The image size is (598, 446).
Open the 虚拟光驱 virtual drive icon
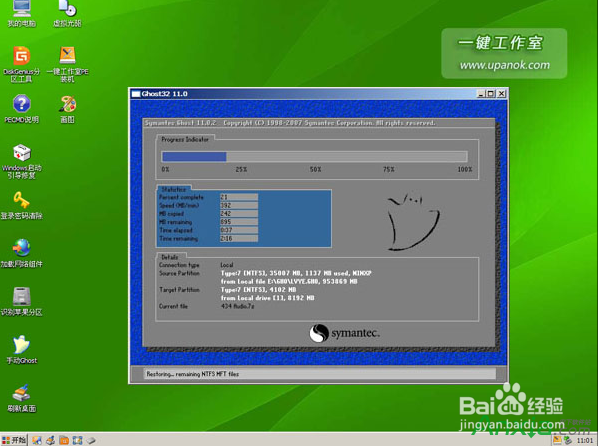coord(67,13)
